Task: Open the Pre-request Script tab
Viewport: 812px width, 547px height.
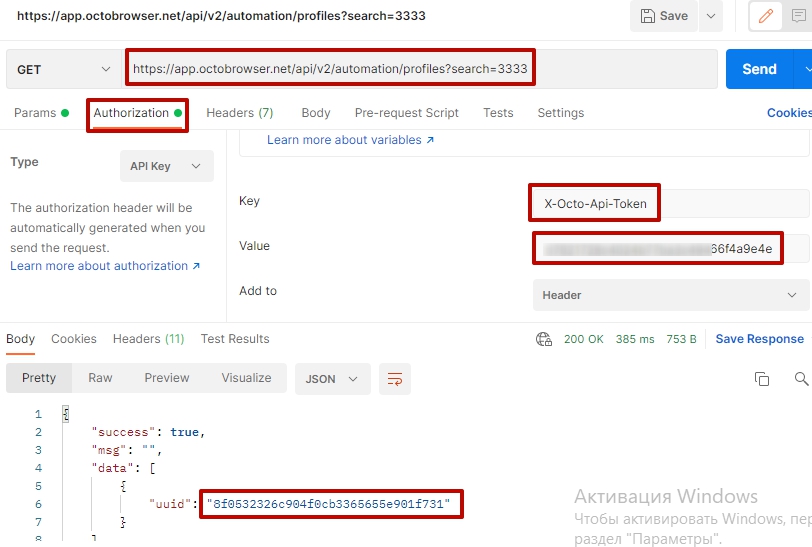Action: [x=407, y=113]
